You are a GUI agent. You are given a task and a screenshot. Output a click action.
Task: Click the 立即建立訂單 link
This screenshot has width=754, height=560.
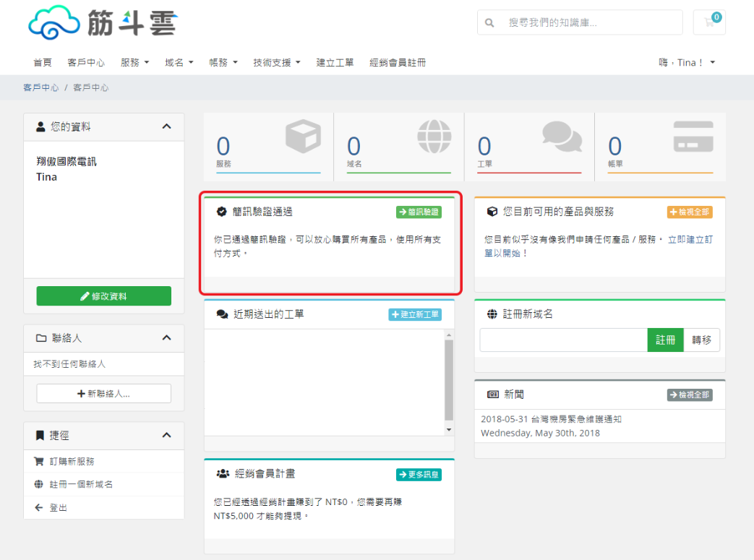tap(689, 239)
